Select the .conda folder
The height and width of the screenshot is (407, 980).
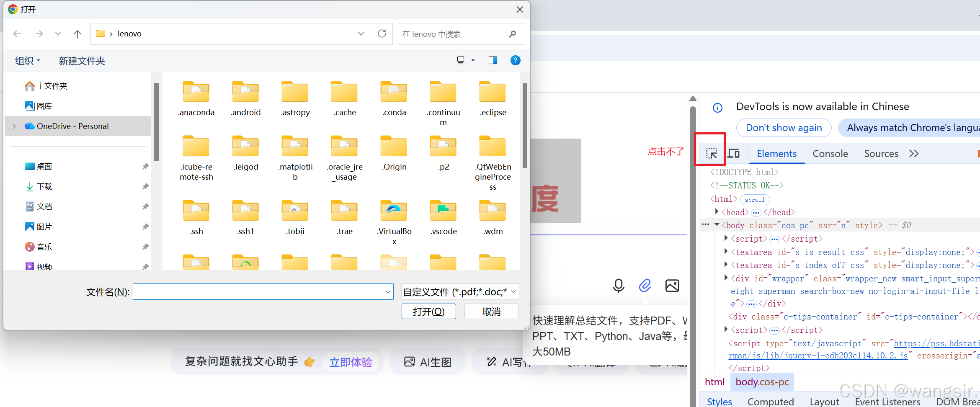(394, 99)
